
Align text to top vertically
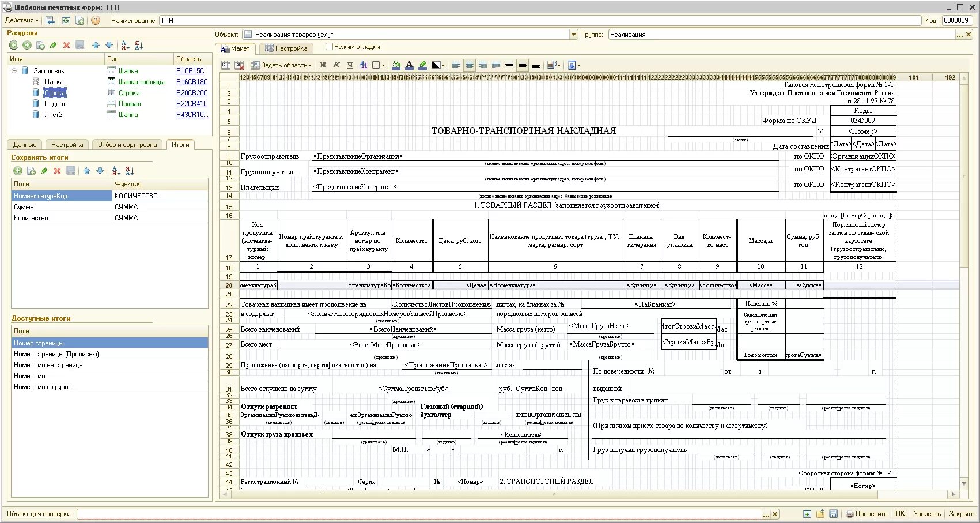[x=509, y=65]
